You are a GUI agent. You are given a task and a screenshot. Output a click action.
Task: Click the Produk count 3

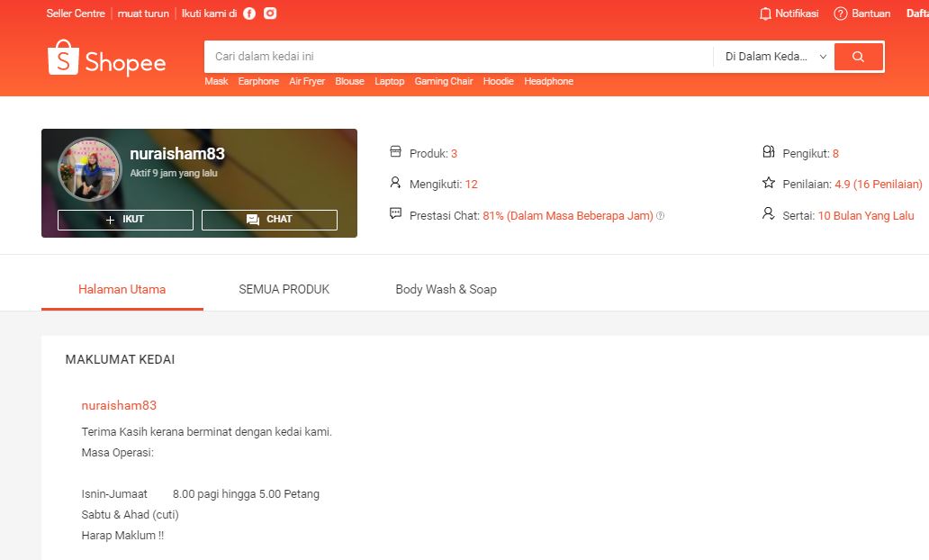pyautogui.click(x=454, y=153)
